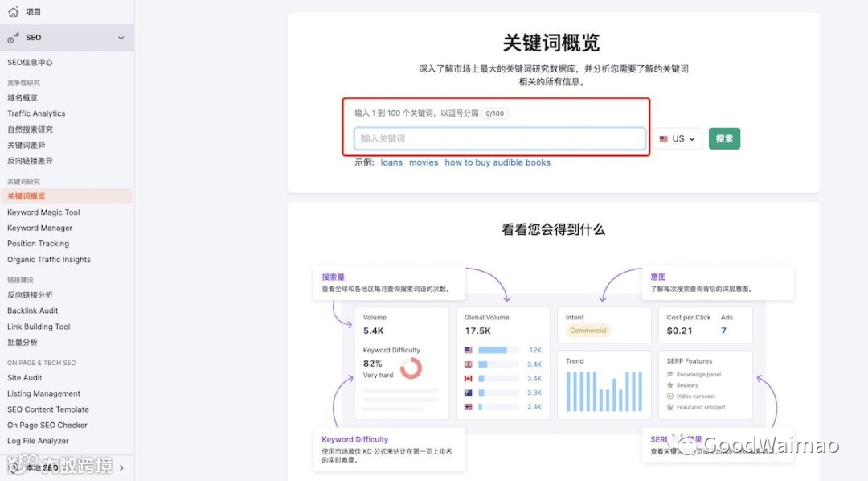Click the US flag icon in country selector
Viewport: 868px width, 481px height.
663,139
